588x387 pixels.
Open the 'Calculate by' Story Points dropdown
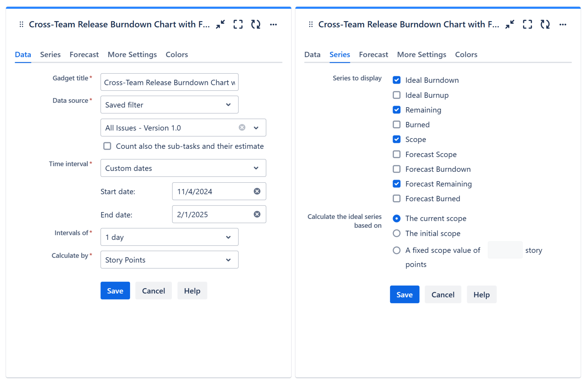click(169, 260)
